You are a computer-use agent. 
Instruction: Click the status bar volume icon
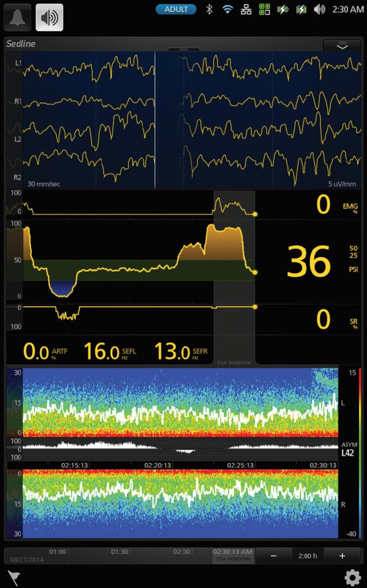319,9
